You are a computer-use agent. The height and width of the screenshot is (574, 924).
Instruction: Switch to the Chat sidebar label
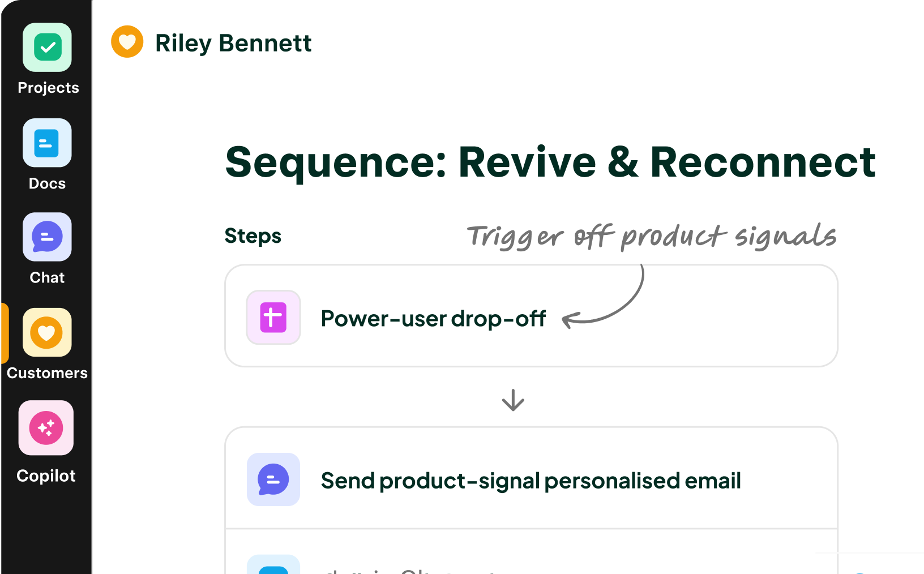click(x=47, y=277)
